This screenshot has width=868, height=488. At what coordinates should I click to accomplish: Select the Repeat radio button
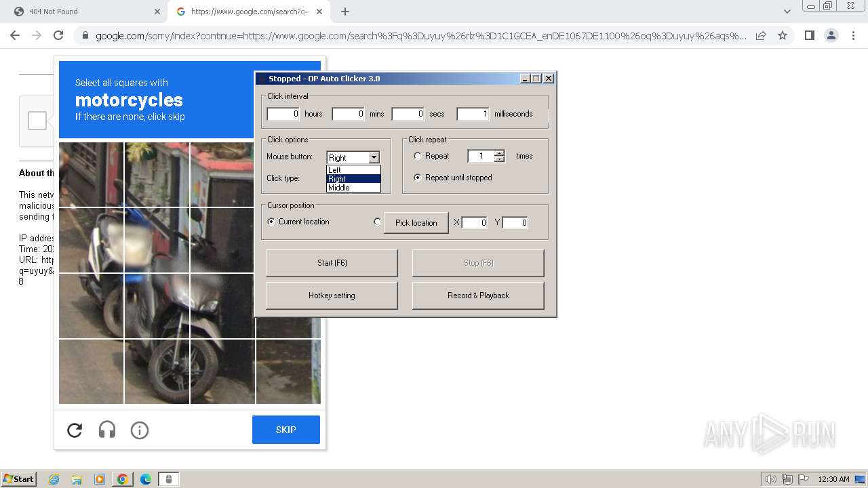418,156
